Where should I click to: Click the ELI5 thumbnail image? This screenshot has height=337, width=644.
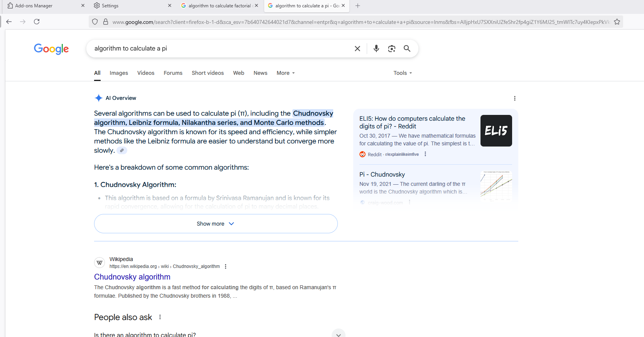click(496, 131)
